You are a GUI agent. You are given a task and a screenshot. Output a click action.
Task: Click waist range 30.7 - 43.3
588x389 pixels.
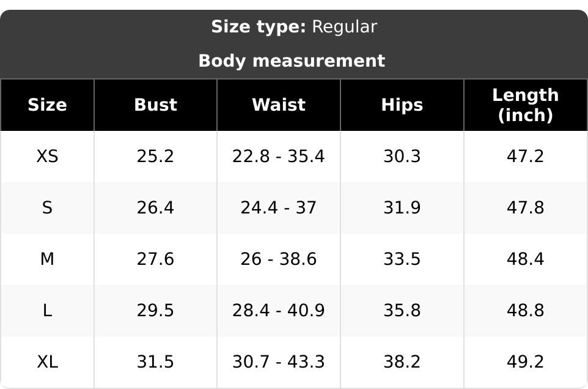click(279, 361)
